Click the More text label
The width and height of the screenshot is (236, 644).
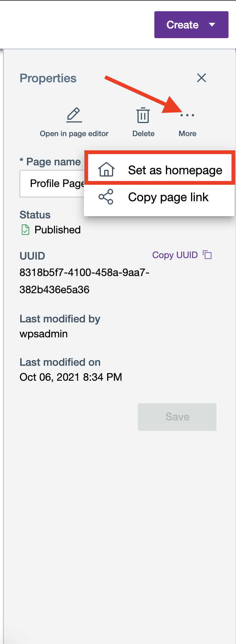pyautogui.click(x=187, y=134)
